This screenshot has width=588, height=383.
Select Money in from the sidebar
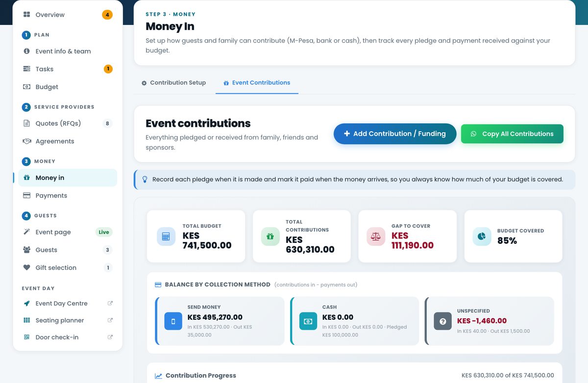(68, 178)
